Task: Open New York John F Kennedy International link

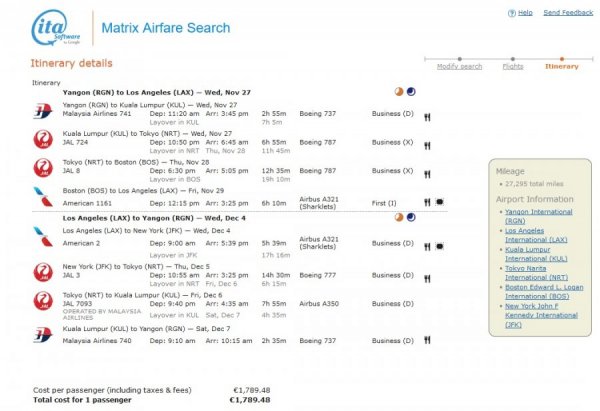Action: click(x=541, y=315)
